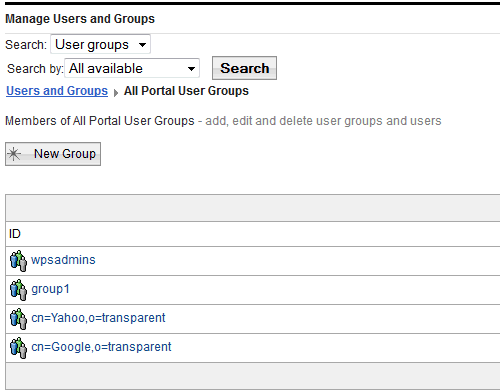This screenshot has width=500, height=391.
Task: Click the group icon beside wpsadmins
Action: tap(18, 261)
